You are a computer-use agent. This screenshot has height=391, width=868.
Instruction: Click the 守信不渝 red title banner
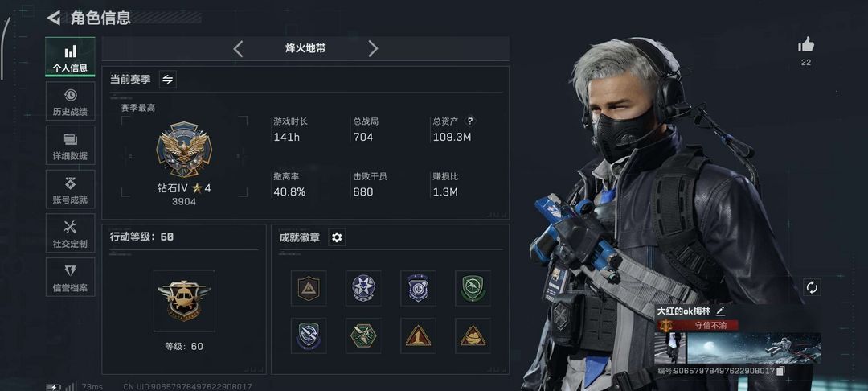tap(698, 325)
